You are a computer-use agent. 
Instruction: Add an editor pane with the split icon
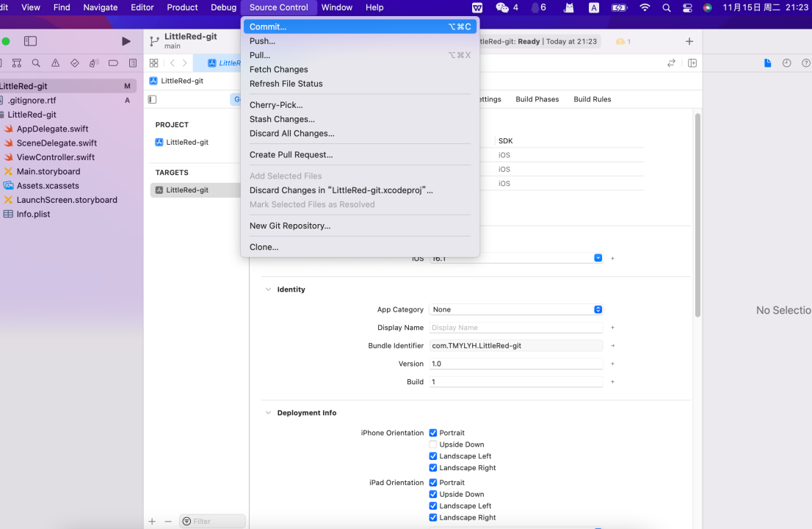coord(692,63)
